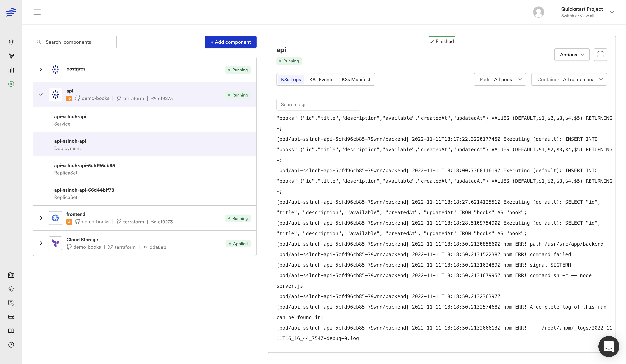Open the chat support bubble
This screenshot has width=626, height=364.
tap(609, 346)
